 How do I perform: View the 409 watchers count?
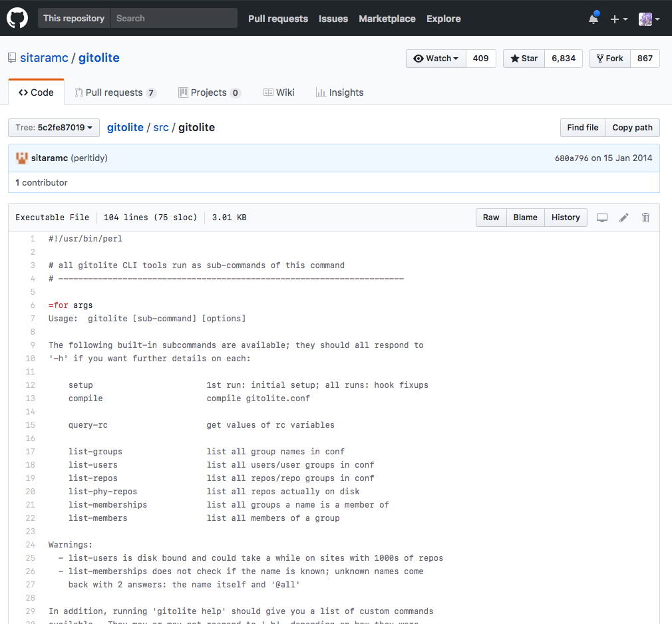coord(480,59)
